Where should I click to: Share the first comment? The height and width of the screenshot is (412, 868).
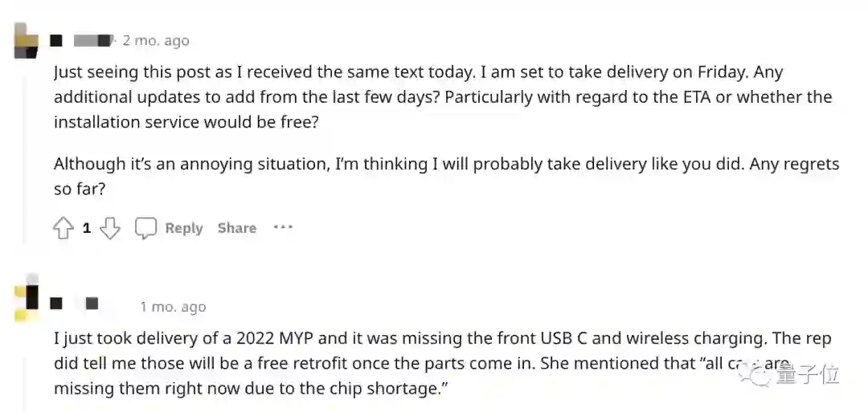pyautogui.click(x=236, y=229)
